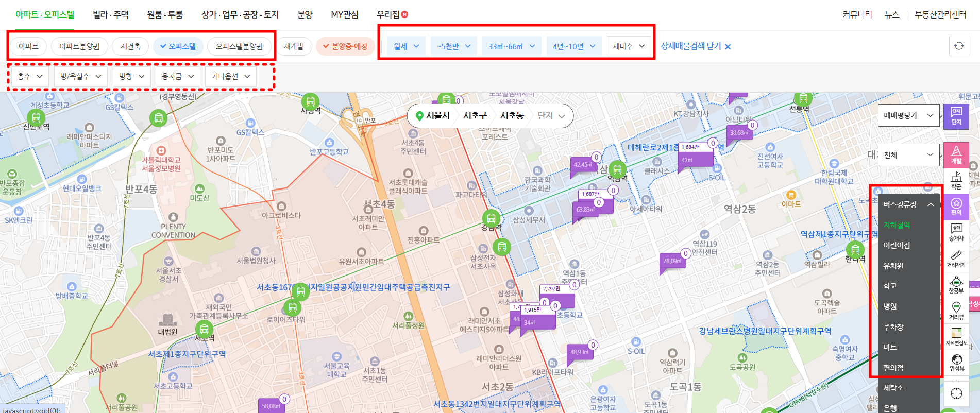Open the 부동산관리센터 link
Screen dimensions: 980x413
coord(940,14)
